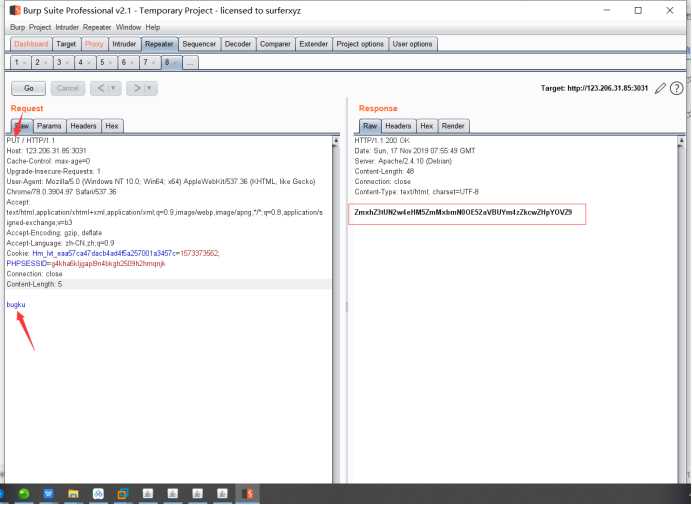Send the request with the Go button
The image size is (692, 505).
coord(29,88)
